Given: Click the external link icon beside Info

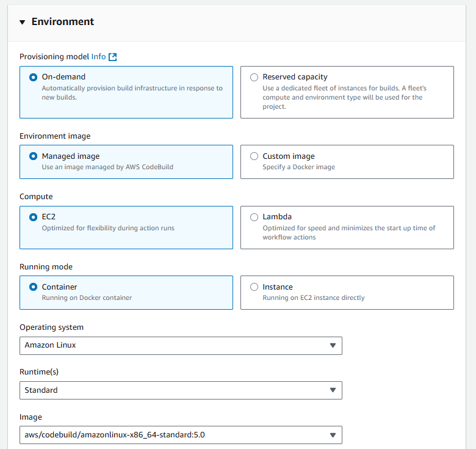Looking at the screenshot, I should click(x=112, y=57).
